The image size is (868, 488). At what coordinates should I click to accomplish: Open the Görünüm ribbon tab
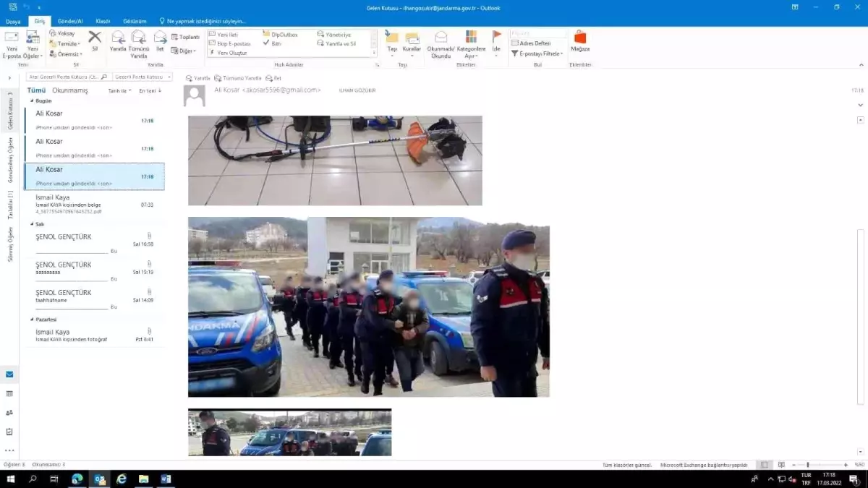click(x=135, y=22)
